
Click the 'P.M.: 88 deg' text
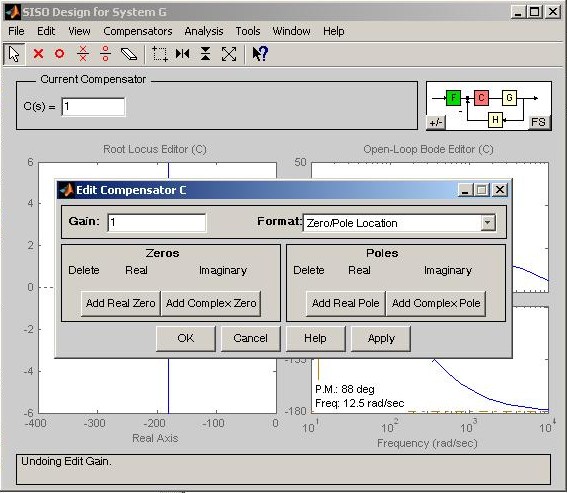point(345,389)
